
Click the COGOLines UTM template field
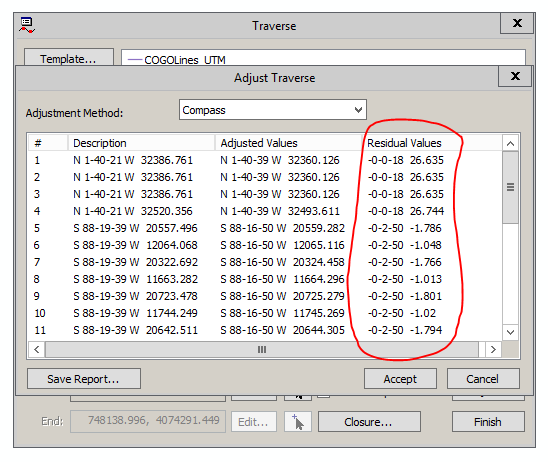323,58
